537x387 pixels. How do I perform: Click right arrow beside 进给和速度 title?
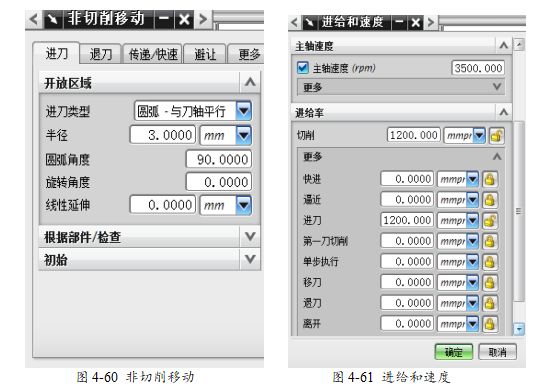(x=430, y=23)
